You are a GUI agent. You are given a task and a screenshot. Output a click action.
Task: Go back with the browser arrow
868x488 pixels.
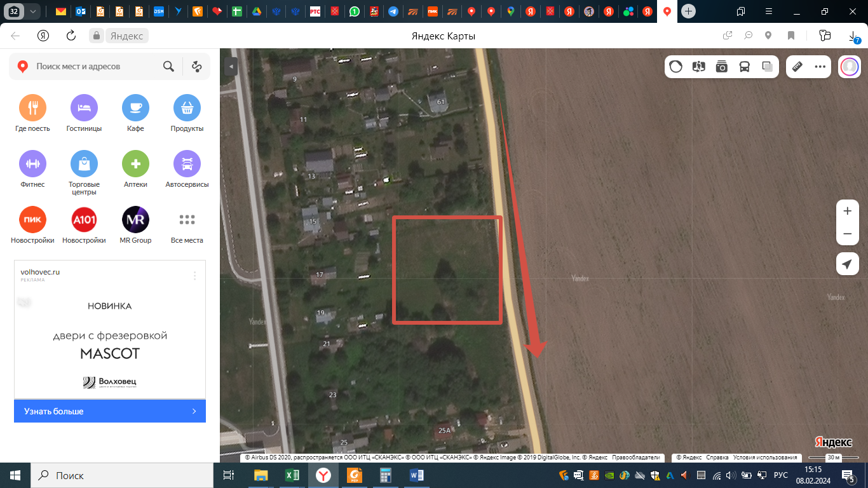(15, 36)
